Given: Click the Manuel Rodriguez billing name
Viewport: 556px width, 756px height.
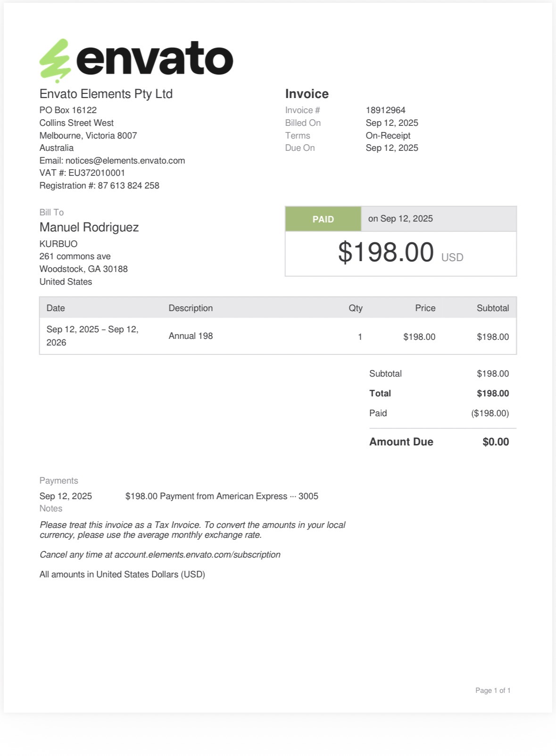Looking at the screenshot, I should pyautogui.click(x=89, y=228).
